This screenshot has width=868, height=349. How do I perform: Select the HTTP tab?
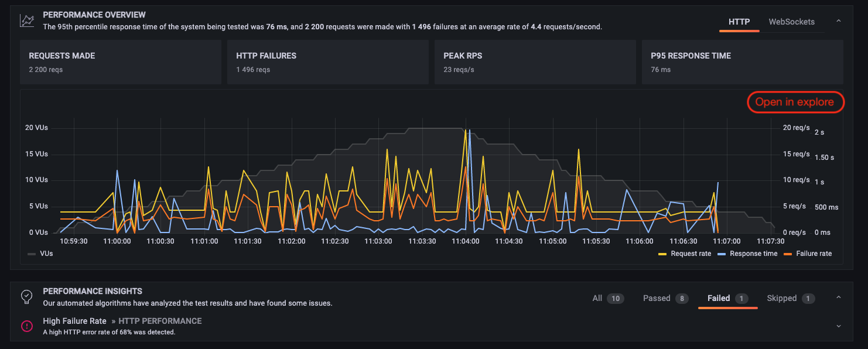(739, 22)
